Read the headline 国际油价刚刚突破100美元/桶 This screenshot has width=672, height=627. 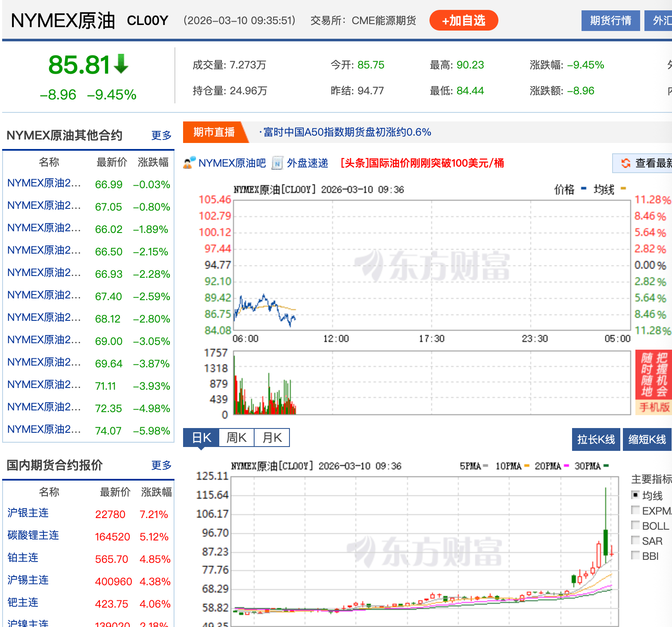click(x=422, y=163)
